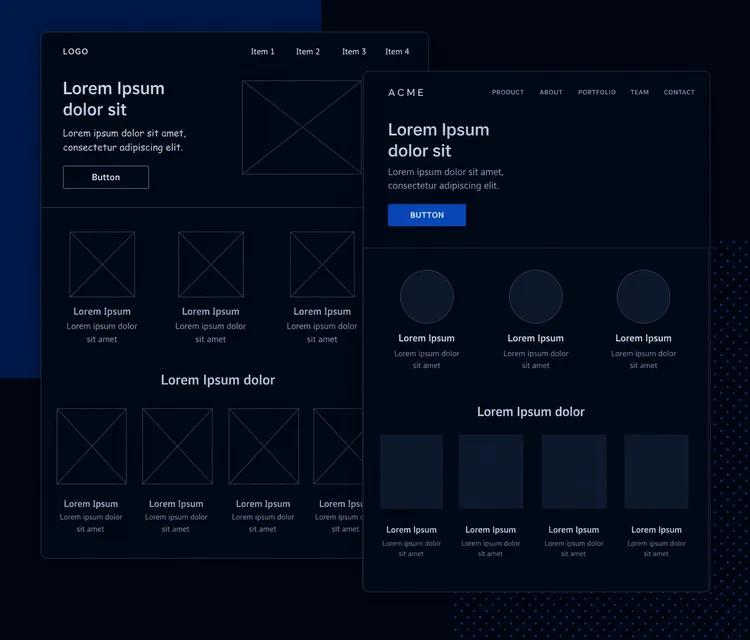Screen dimensions: 750x640
Task: Select the first feature image placeholder in the wireframe
Action: (102, 264)
